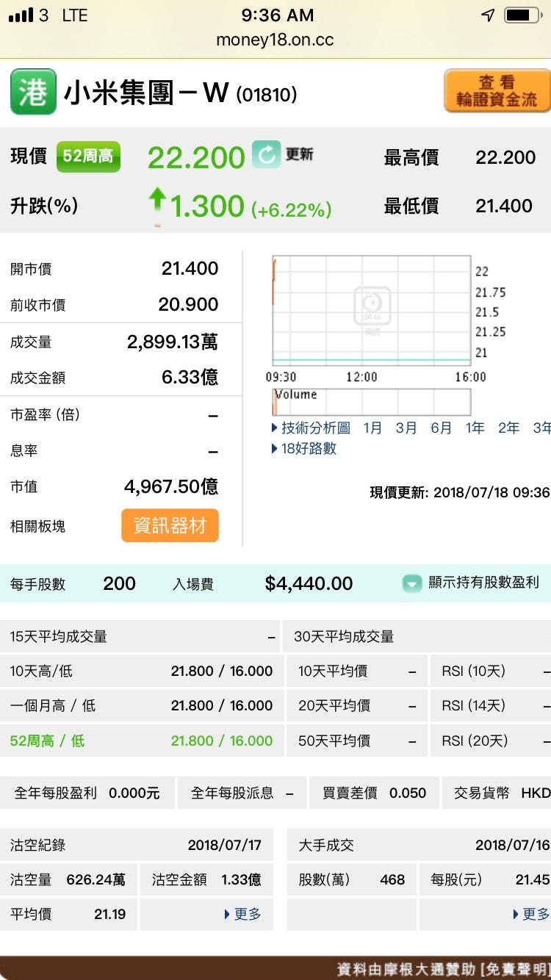Select the 最低價 value 21.400
Screen dimensions: 551x980
point(504,206)
